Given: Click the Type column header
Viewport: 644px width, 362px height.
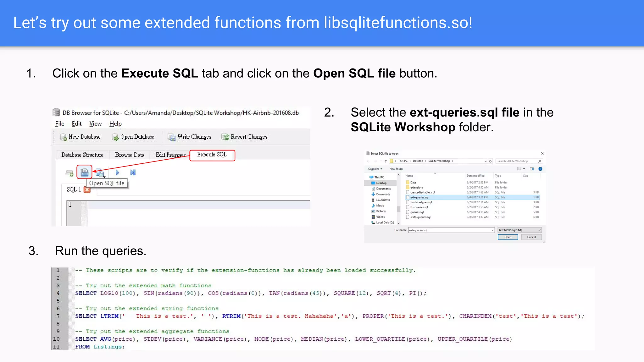Looking at the screenshot, I should (498, 176).
